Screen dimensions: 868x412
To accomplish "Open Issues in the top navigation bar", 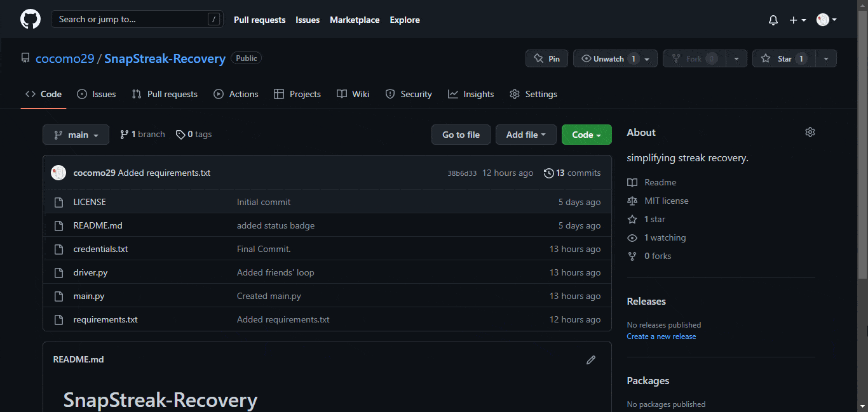I will pos(308,20).
